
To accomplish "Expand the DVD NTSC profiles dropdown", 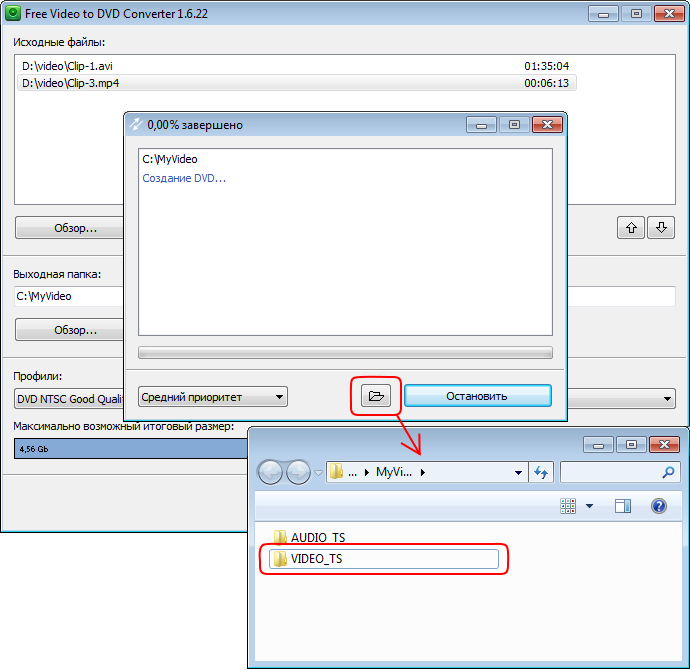I will (667, 399).
